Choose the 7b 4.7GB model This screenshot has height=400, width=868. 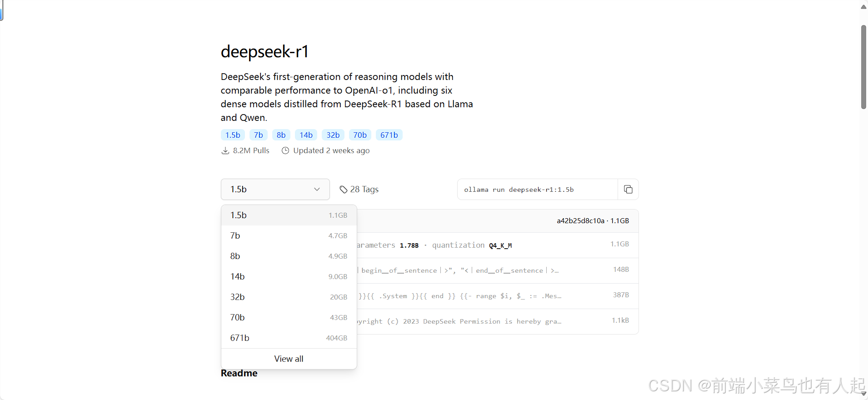tap(289, 235)
